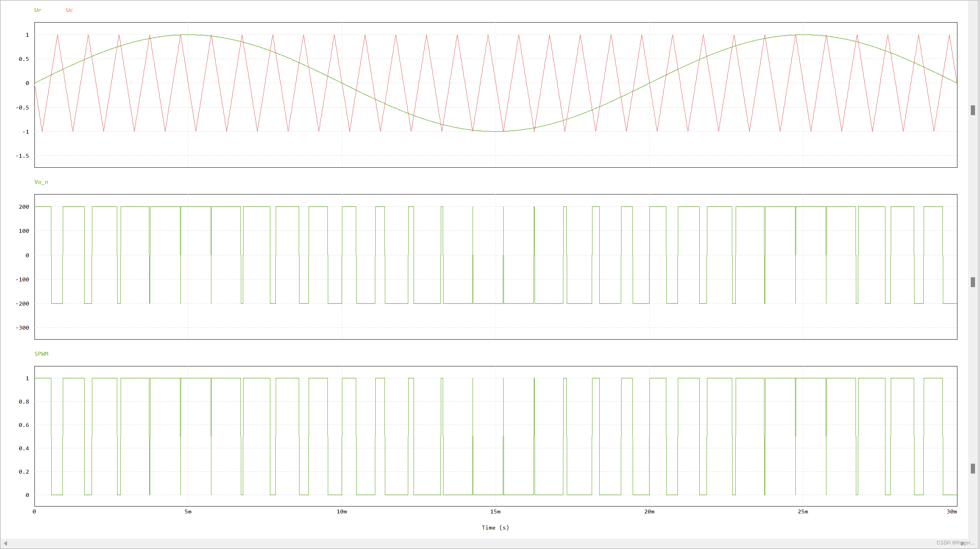Click the 0.6 label on SPWM axis
The image size is (980, 549).
coord(24,425)
